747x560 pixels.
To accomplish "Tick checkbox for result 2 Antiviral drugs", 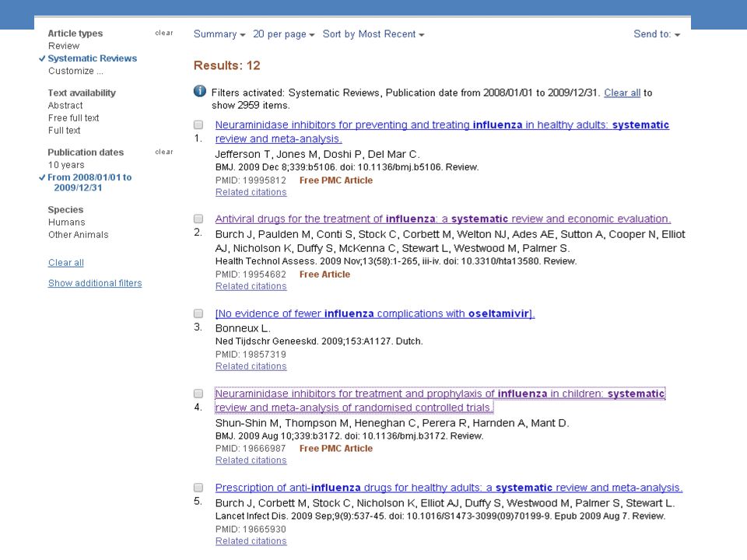I will 198,219.
